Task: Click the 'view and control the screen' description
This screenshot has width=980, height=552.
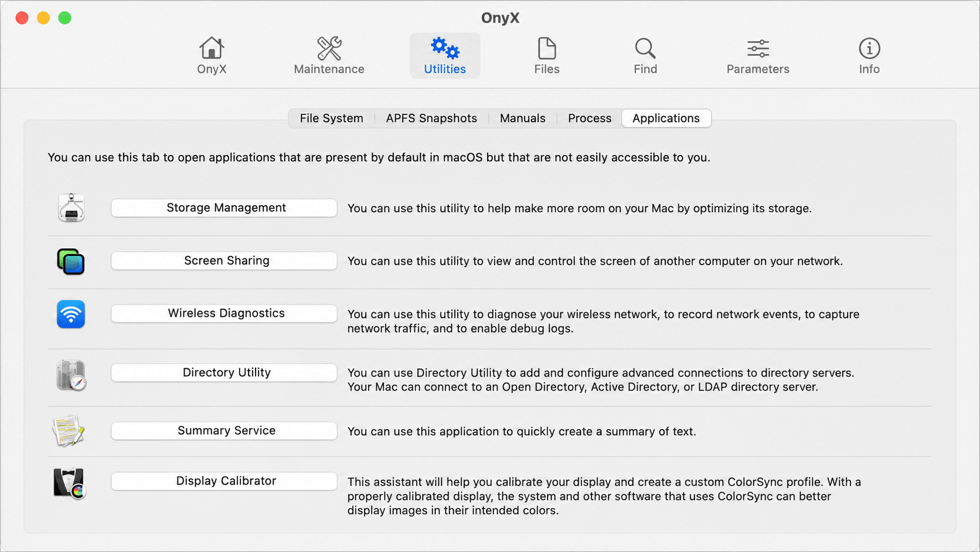Action: [595, 261]
